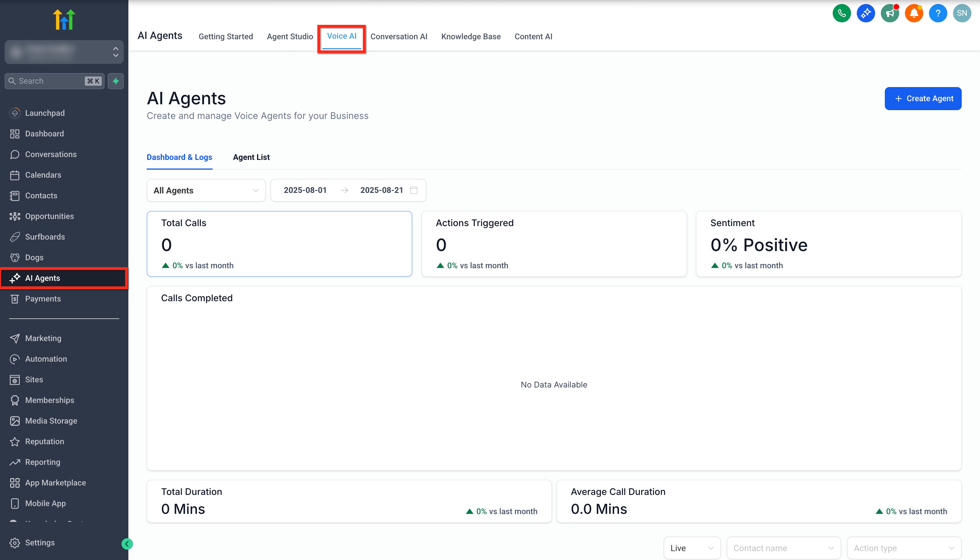The width and height of the screenshot is (980, 560).
Task: Click the Create Agent button
Action: (x=923, y=99)
